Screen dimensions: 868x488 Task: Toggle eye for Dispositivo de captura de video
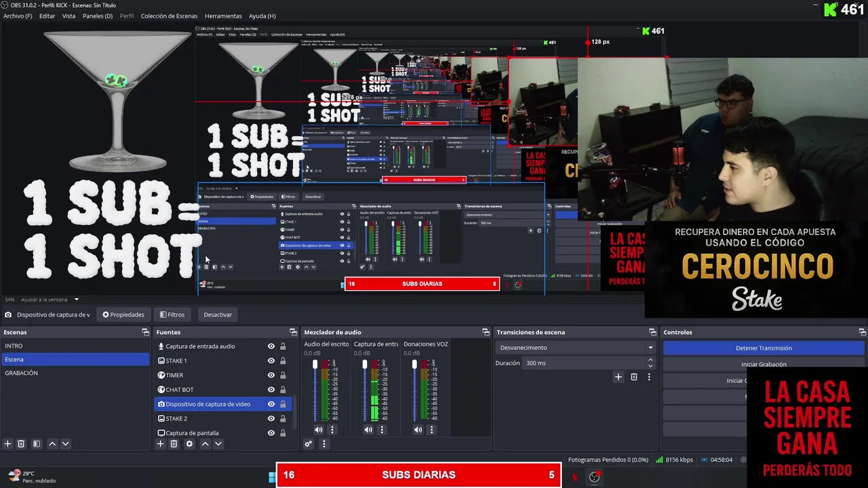tap(271, 404)
